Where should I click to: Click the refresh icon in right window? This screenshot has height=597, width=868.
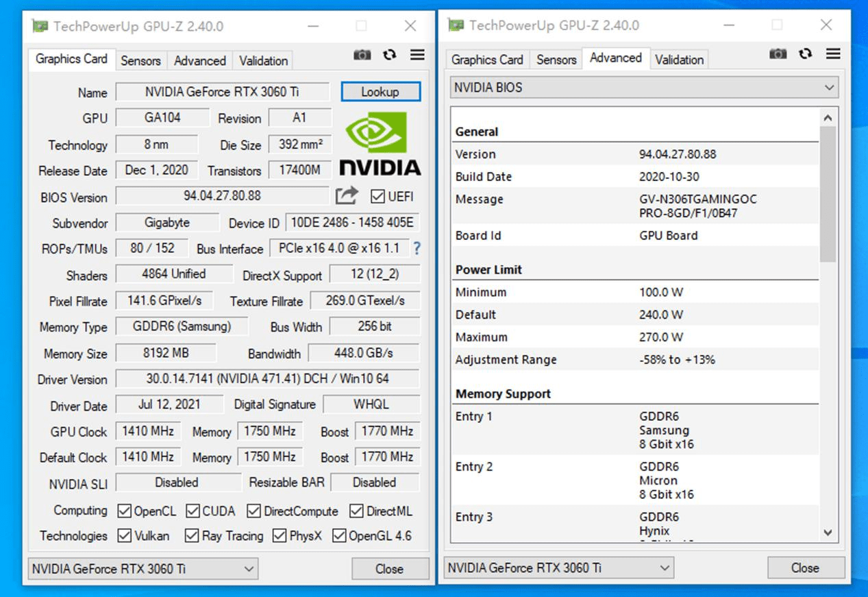click(x=806, y=53)
